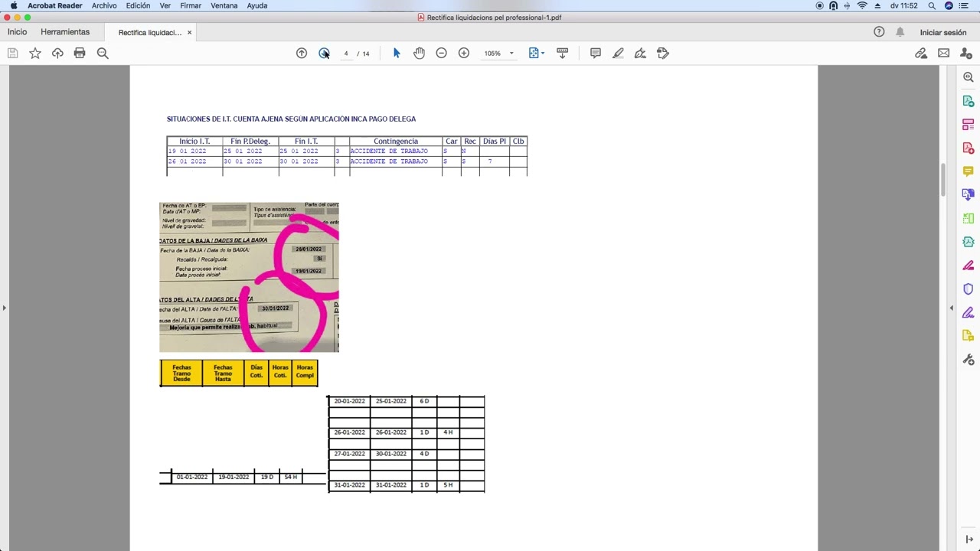Click the page number input field
This screenshot has height=551, width=980.
coord(346,54)
